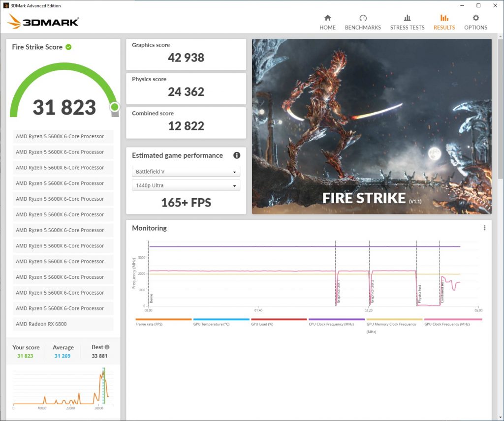The height and width of the screenshot is (421, 504).
Task: Click Your score value 31 823
Action: tap(25, 356)
